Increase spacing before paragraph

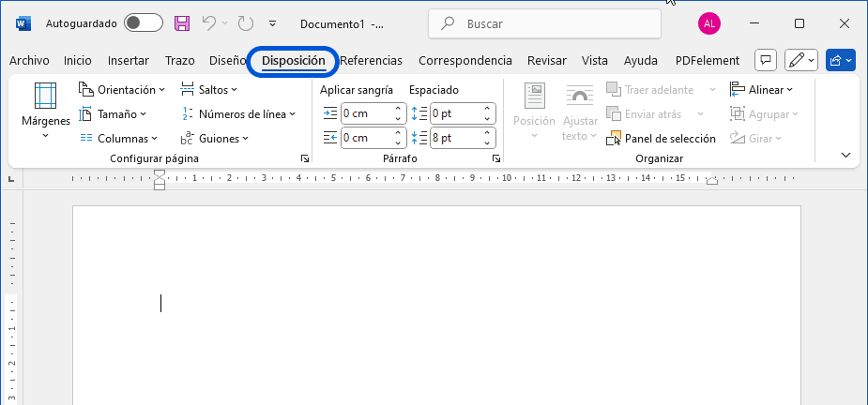coord(487,109)
